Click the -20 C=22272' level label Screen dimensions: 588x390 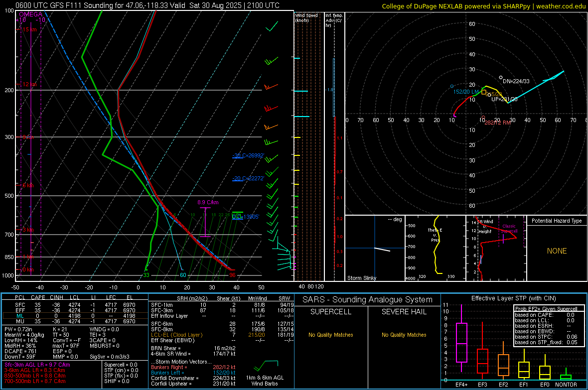point(248,178)
